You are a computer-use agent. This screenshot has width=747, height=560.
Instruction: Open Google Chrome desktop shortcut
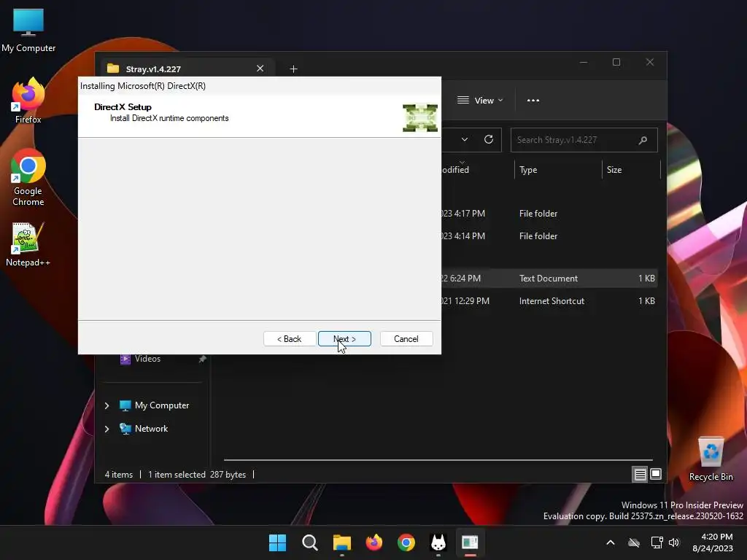coord(28,177)
